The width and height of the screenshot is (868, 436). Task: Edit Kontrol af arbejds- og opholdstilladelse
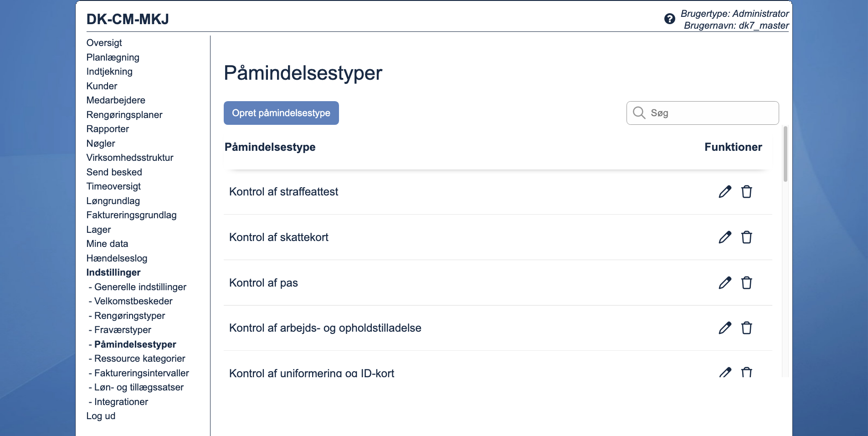[x=725, y=328]
